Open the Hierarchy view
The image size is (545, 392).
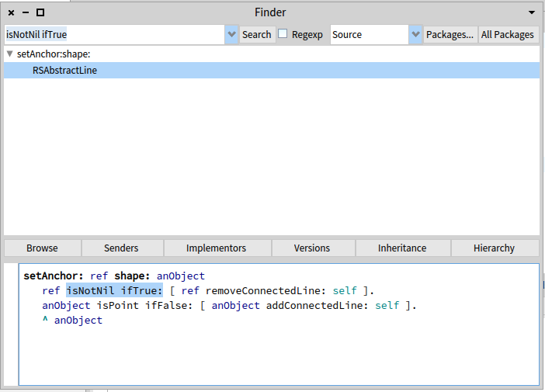tap(495, 248)
